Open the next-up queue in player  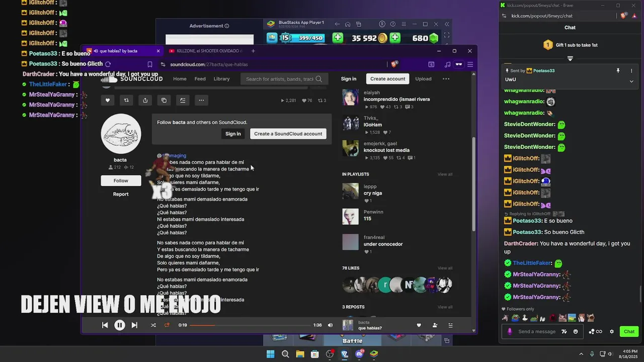coord(450,325)
